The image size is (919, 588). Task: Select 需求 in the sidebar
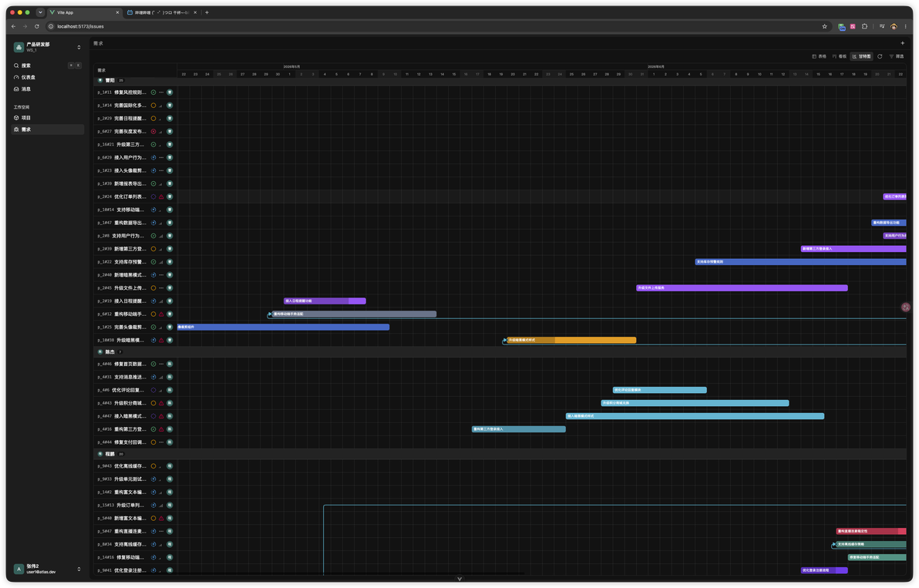47,129
